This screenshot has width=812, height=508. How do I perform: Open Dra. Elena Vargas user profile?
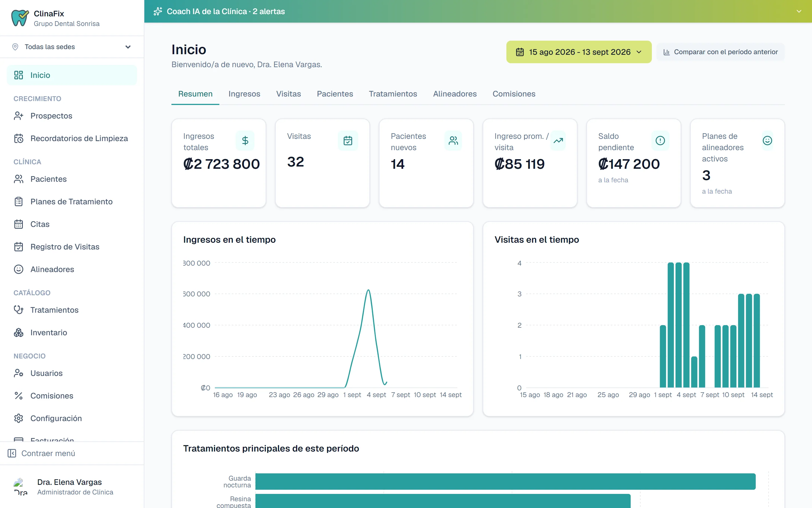point(72,487)
